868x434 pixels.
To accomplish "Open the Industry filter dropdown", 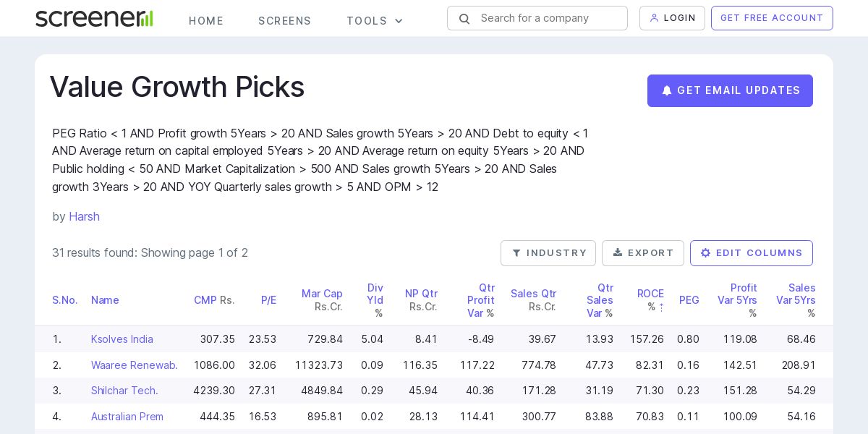I will point(548,253).
